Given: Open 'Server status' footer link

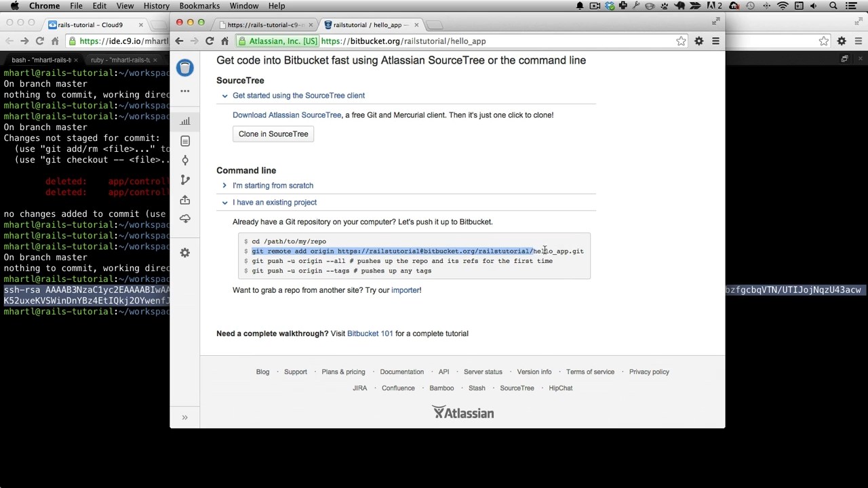Looking at the screenshot, I should point(483,372).
